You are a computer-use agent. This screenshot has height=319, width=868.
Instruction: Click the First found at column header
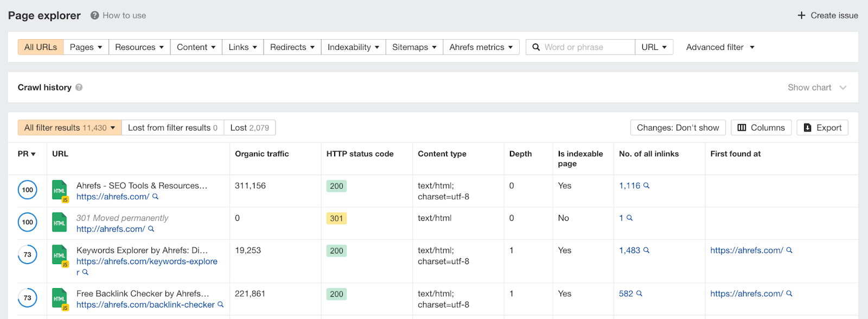[736, 154]
